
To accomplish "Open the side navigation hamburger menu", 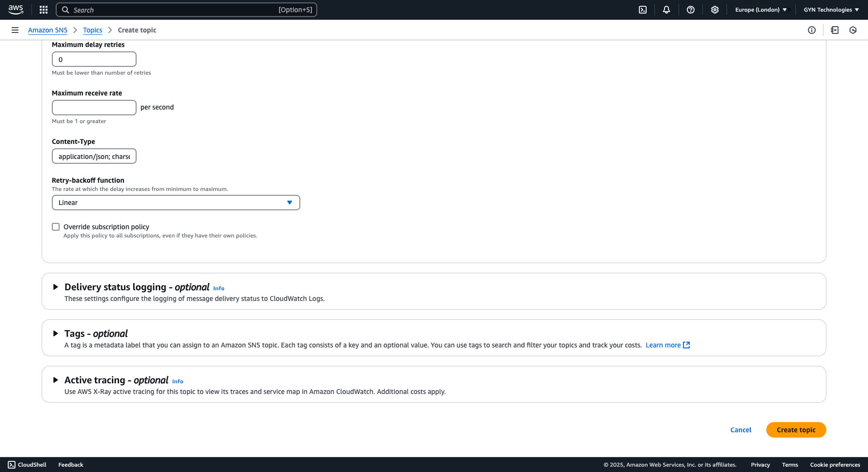I will pos(15,30).
